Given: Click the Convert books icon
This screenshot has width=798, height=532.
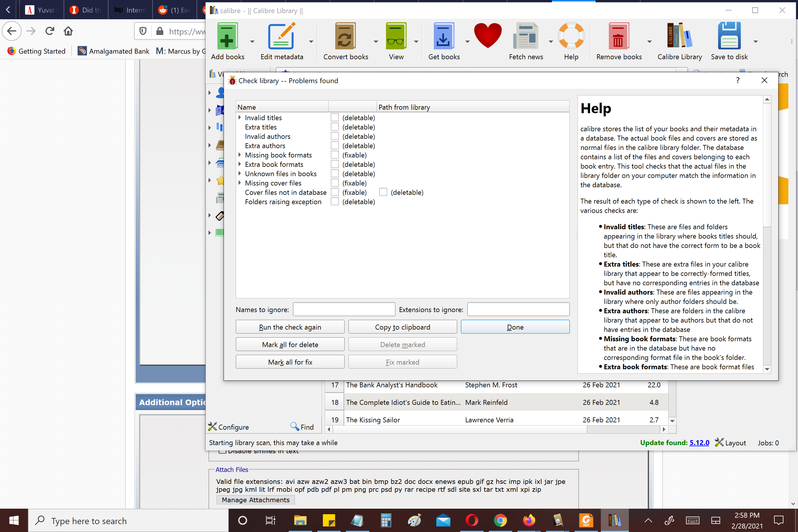Looking at the screenshot, I should point(345,36).
